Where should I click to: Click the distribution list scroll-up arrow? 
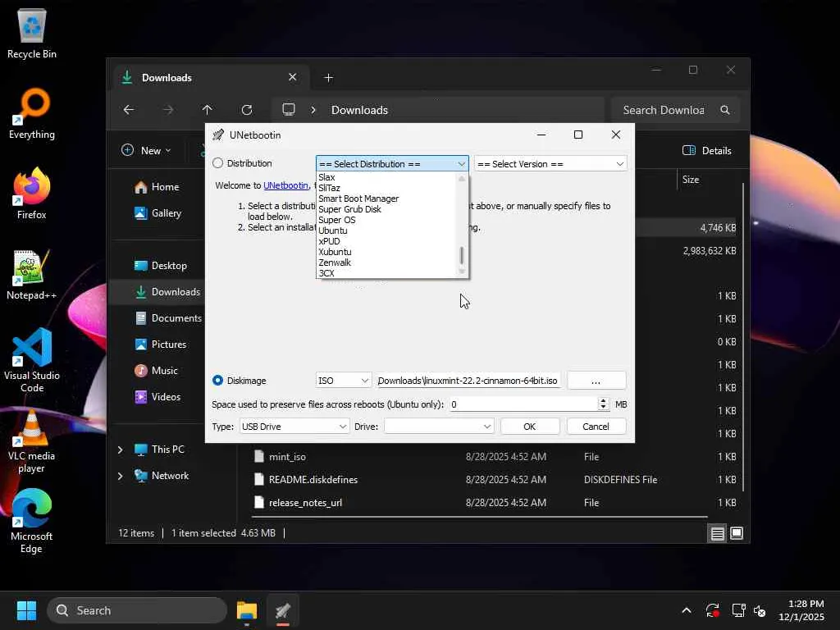click(462, 178)
